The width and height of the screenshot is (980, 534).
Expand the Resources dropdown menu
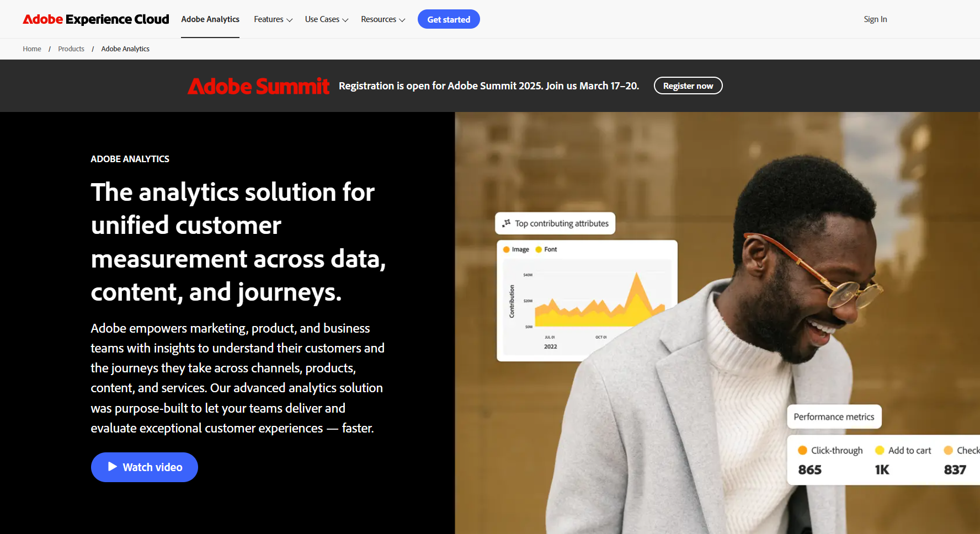point(383,19)
